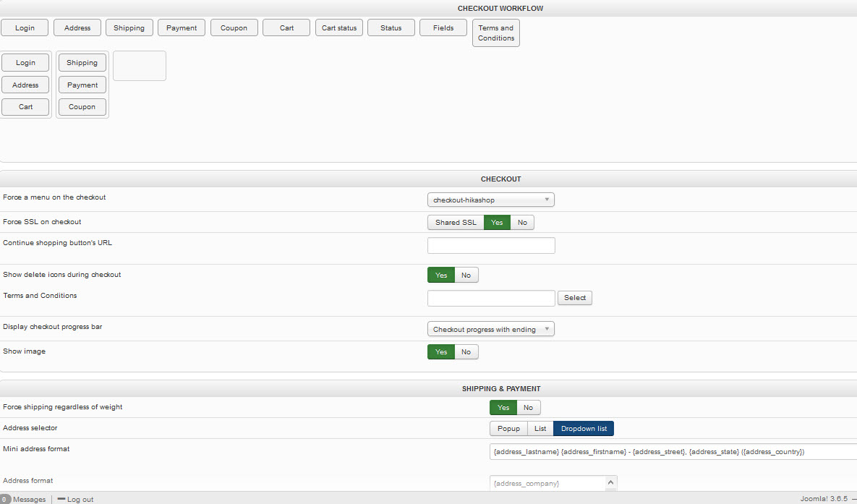This screenshot has width=857, height=504.
Task: Select the Payment item in the second step column
Action: pos(82,85)
